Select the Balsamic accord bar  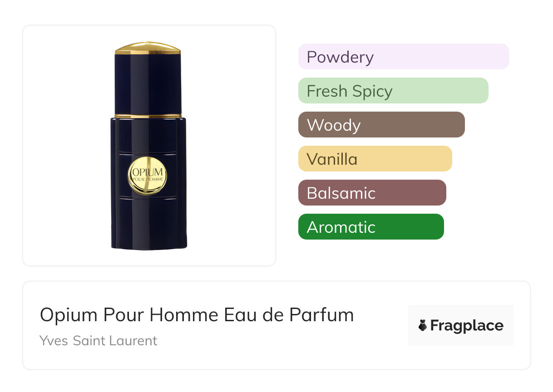(x=372, y=193)
